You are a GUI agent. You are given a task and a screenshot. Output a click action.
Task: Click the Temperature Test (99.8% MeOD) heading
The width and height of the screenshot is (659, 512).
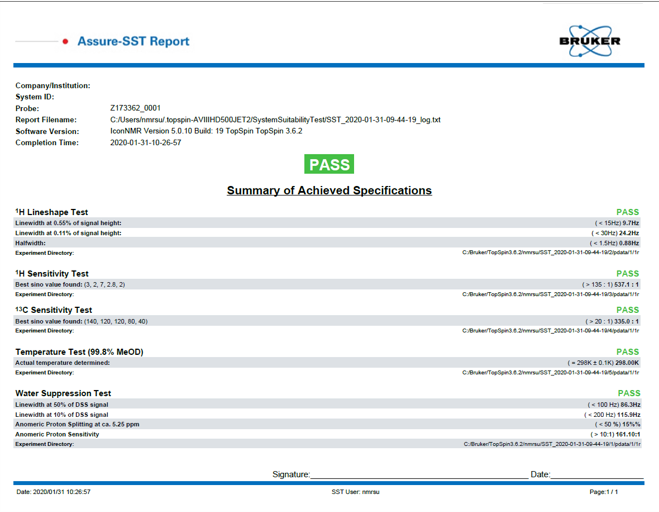(79, 352)
